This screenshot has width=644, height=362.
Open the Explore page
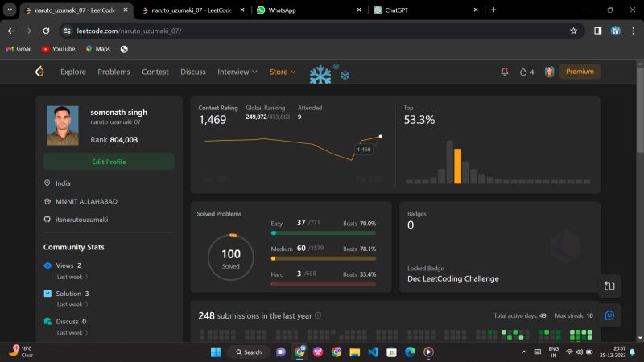pos(73,72)
